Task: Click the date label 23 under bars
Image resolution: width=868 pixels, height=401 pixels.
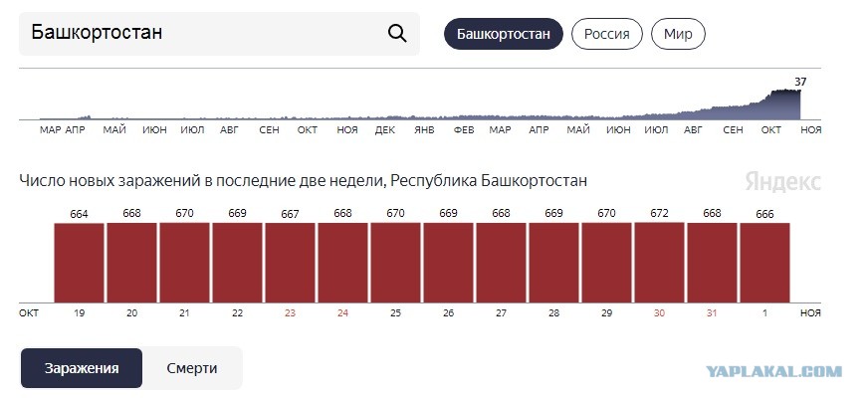Action: pos(290,313)
